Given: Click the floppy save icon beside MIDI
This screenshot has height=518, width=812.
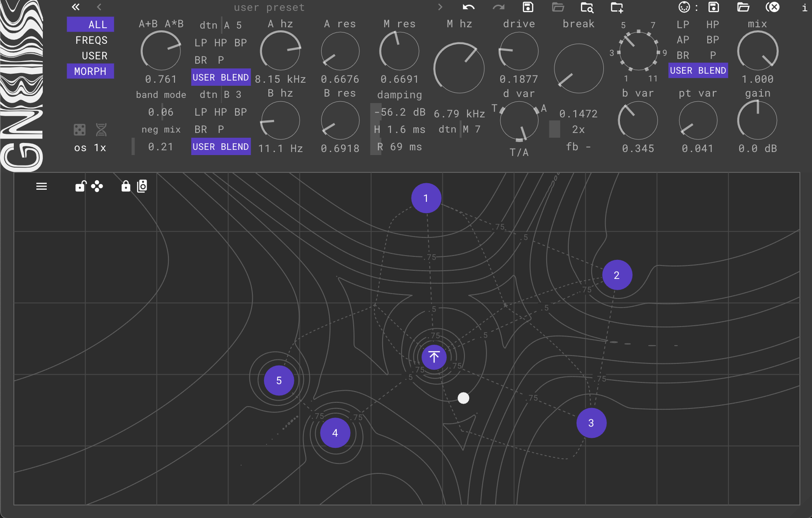Looking at the screenshot, I should pos(713,7).
